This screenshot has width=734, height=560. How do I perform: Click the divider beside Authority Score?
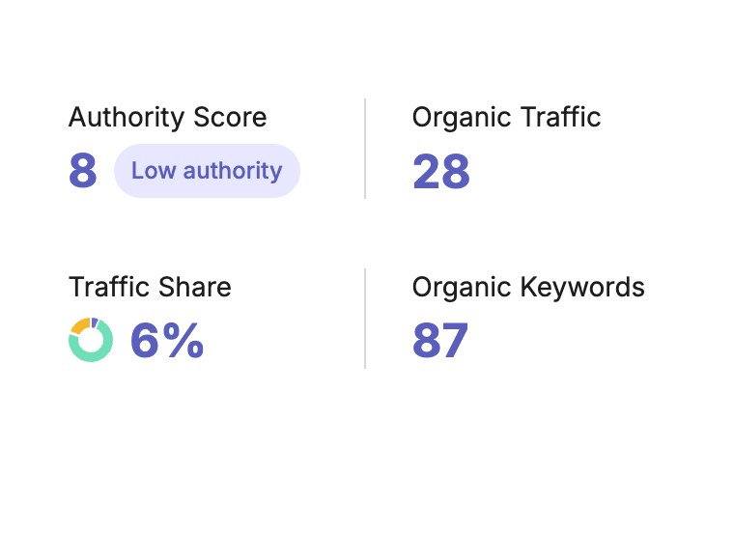(365, 149)
